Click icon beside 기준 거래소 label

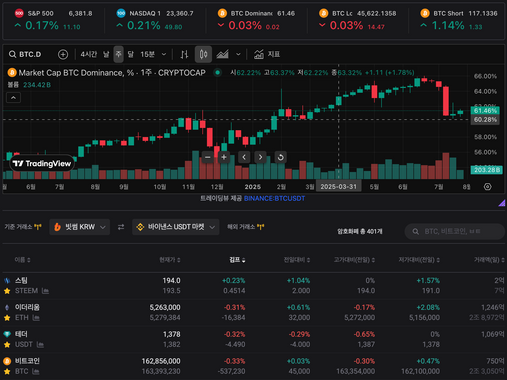[x=38, y=227]
